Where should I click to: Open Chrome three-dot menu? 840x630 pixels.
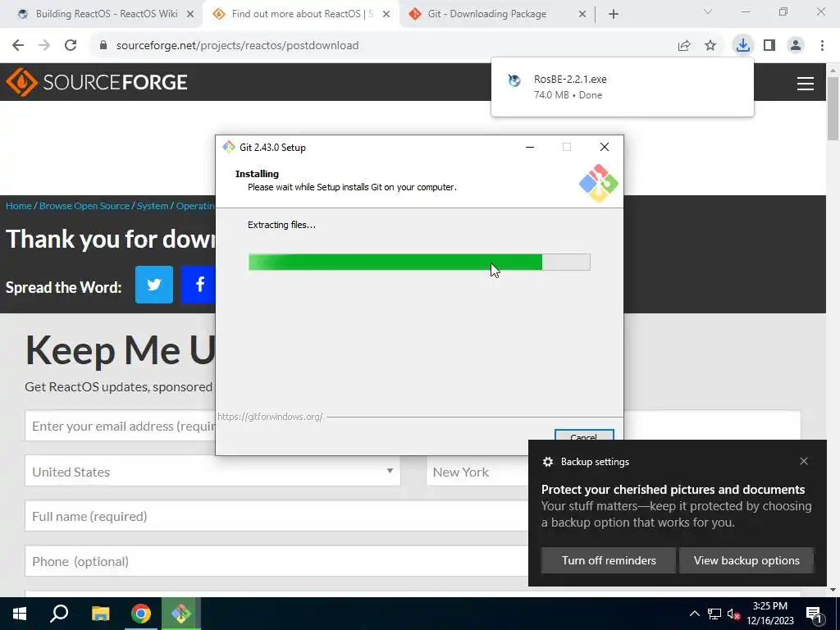coord(822,46)
